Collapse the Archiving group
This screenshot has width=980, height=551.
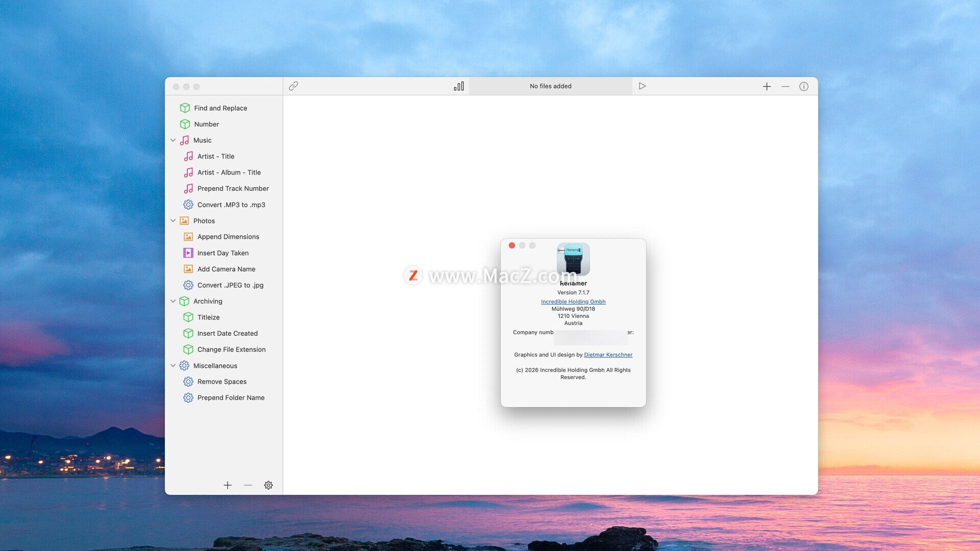tap(173, 302)
